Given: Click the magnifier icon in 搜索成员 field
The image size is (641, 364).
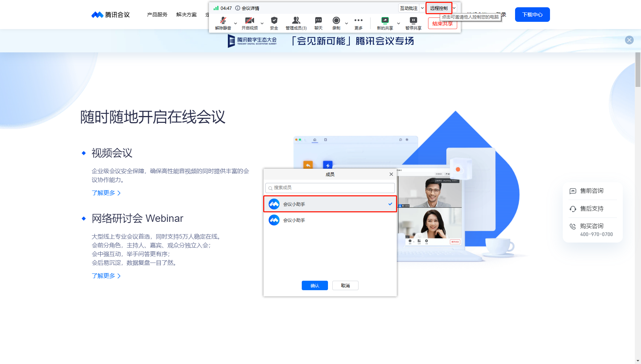Looking at the screenshot, I should [270, 188].
